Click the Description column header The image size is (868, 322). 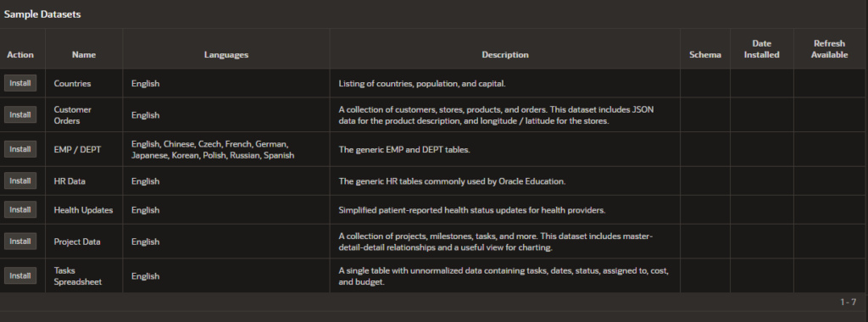505,55
